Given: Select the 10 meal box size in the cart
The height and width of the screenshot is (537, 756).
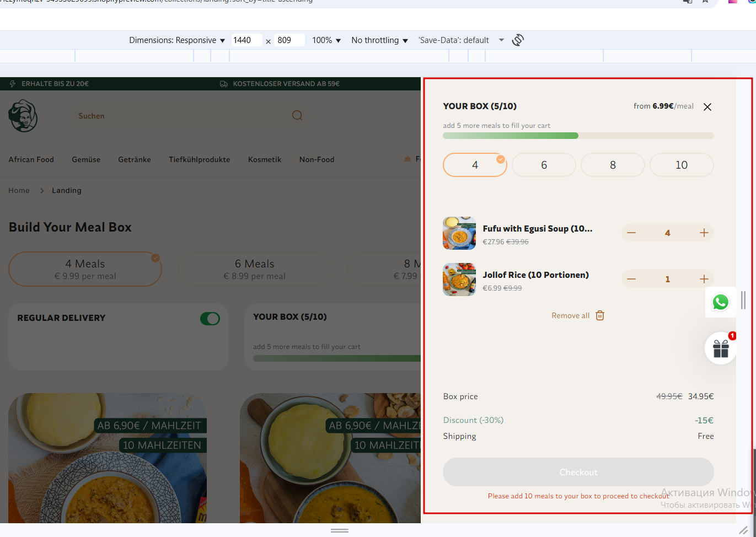Looking at the screenshot, I should pyautogui.click(x=682, y=165).
